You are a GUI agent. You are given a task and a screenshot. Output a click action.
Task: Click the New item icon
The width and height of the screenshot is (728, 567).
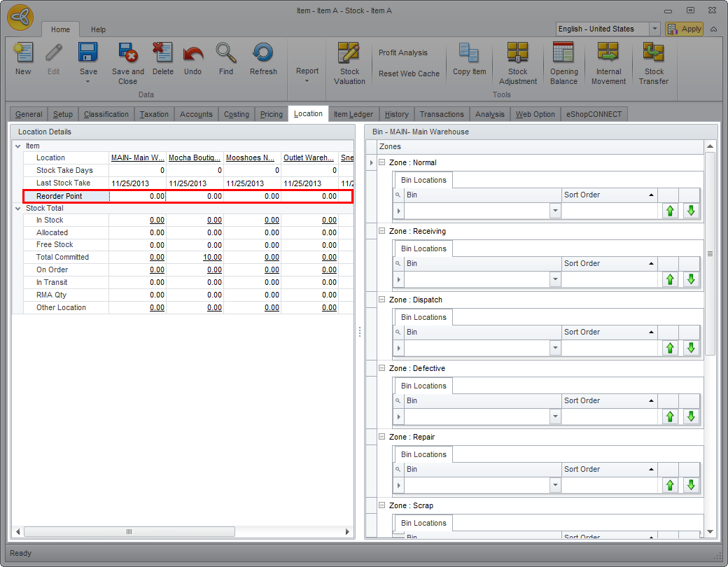23,54
